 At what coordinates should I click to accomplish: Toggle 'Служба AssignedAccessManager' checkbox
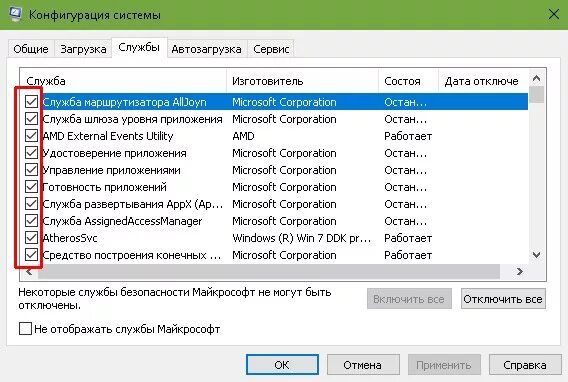32,221
